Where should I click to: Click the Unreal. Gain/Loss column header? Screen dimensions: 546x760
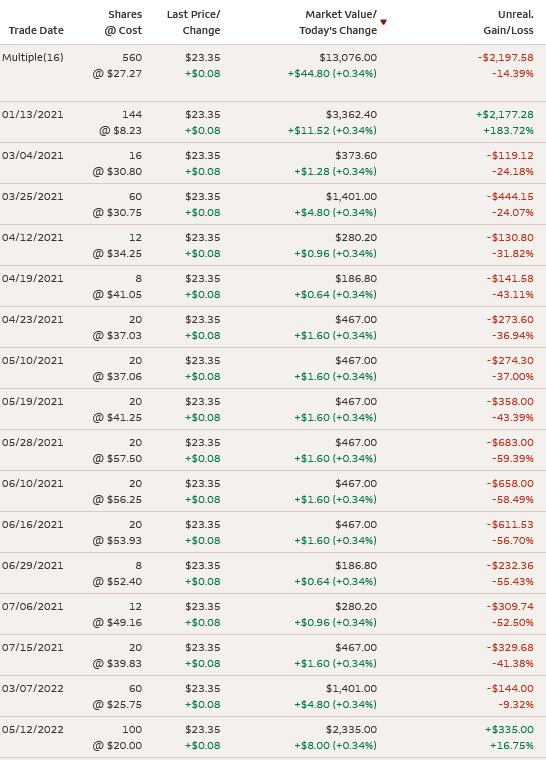tap(508, 22)
